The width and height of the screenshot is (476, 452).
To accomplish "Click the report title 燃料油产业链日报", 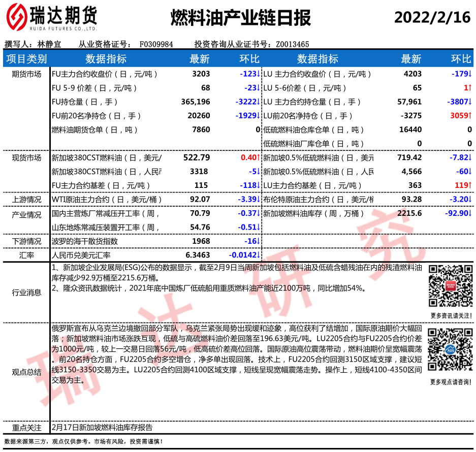I will point(240,18).
